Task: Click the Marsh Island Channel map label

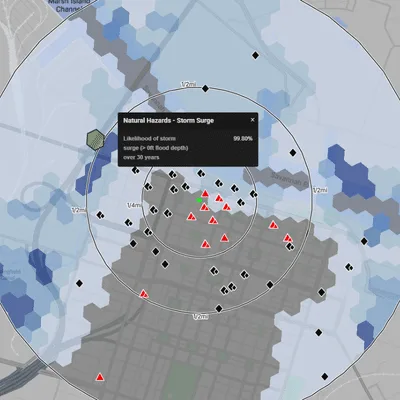Action: (x=69, y=6)
